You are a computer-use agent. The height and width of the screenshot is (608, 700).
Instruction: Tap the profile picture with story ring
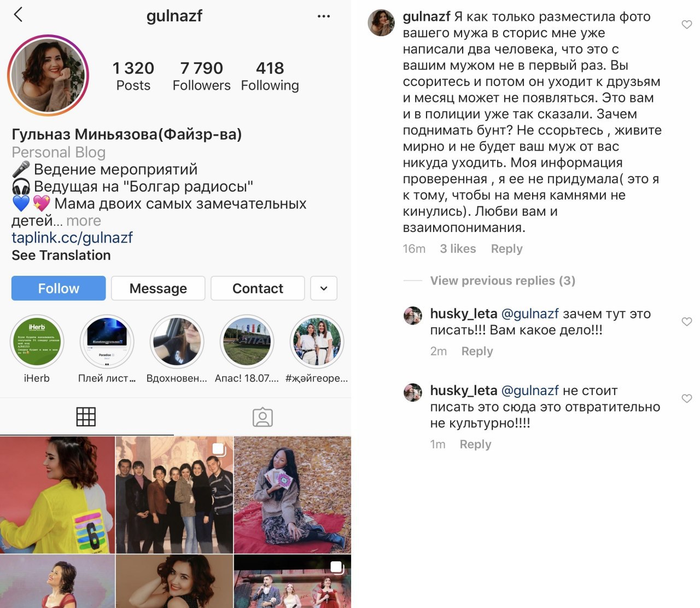pos(48,76)
